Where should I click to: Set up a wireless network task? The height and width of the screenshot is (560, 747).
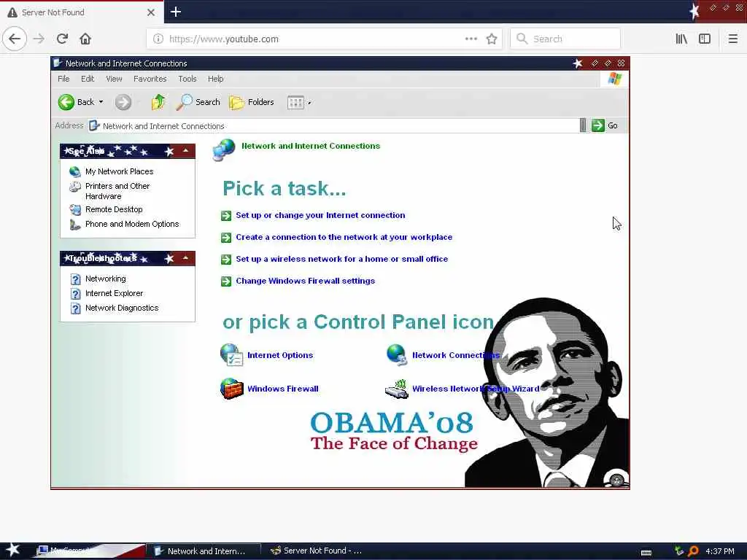pos(341,259)
